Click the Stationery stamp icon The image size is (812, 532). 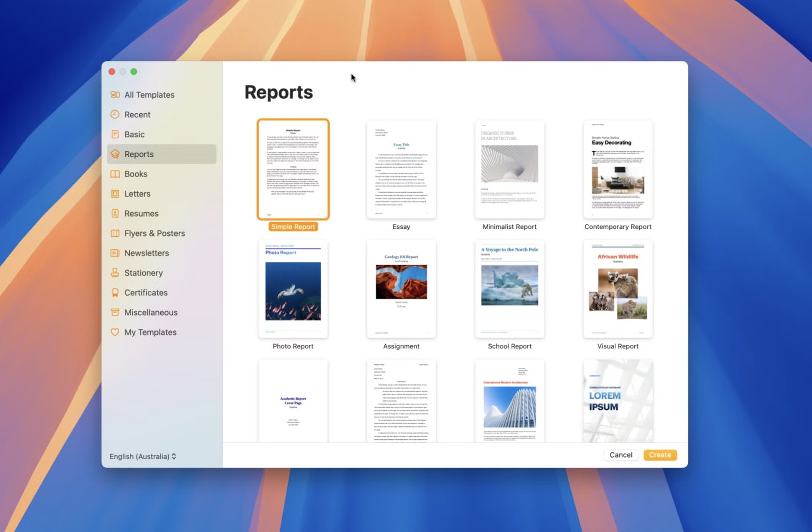pyautogui.click(x=115, y=272)
